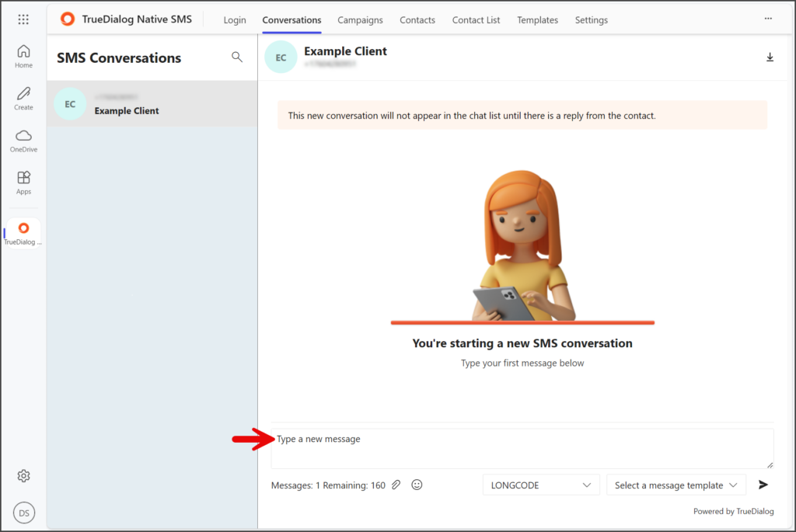The width and height of the screenshot is (796, 532).
Task: Switch to the Login tab
Action: click(x=235, y=19)
